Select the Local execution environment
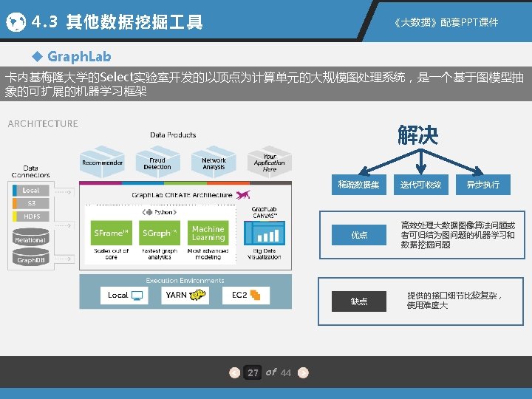 pyautogui.click(x=124, y=295)
